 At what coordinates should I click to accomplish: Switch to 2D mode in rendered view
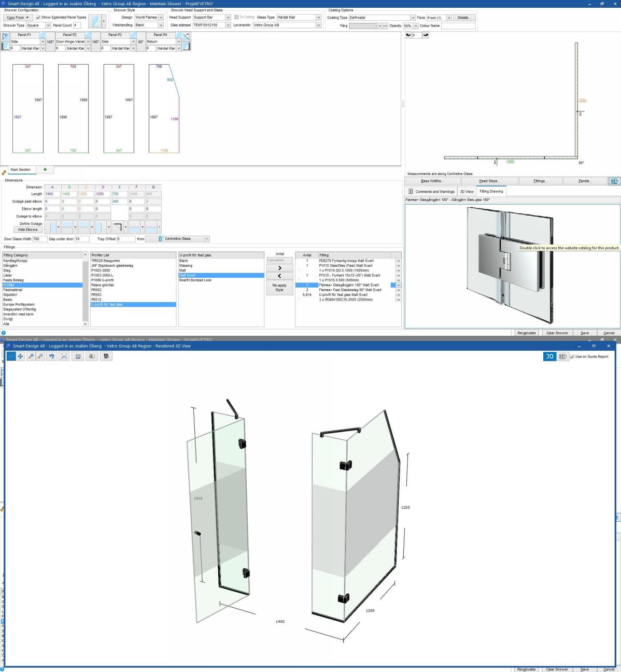coord(562,356)
